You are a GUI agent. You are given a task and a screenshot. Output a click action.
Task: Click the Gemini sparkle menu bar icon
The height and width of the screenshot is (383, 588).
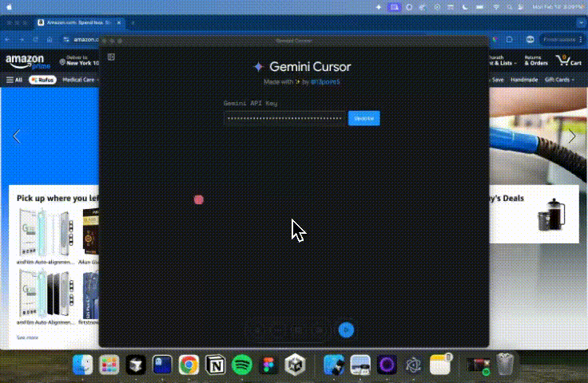(379, 7)
